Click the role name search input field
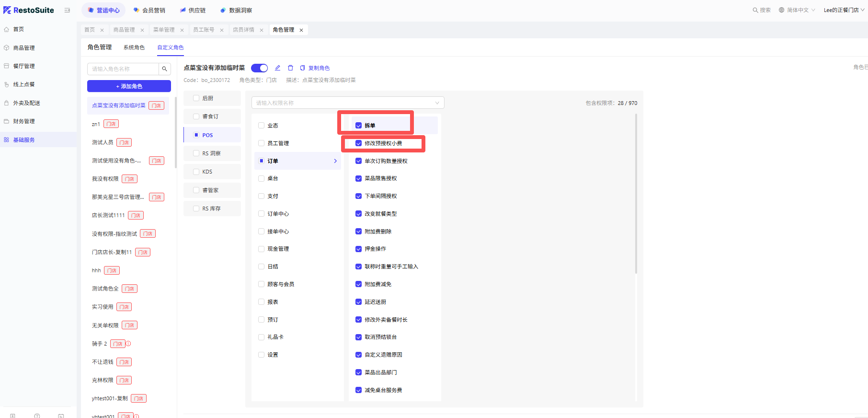 coord(123,69)
